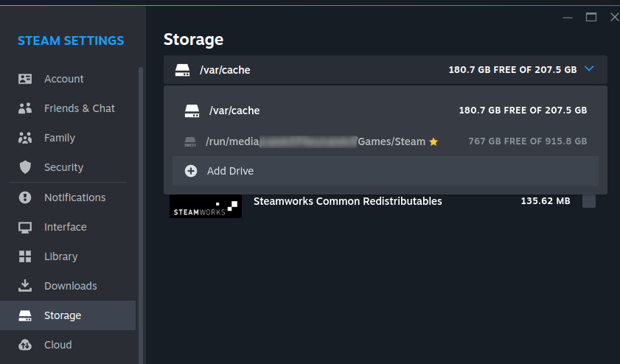Click the Family group icon
This screenshot has height=364, width=620.
(x=25, y=138)
